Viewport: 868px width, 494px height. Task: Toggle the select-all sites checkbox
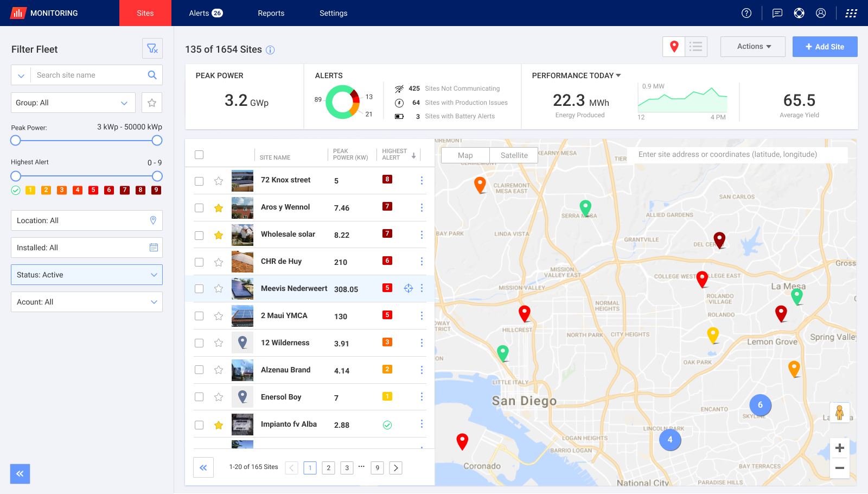199,155
